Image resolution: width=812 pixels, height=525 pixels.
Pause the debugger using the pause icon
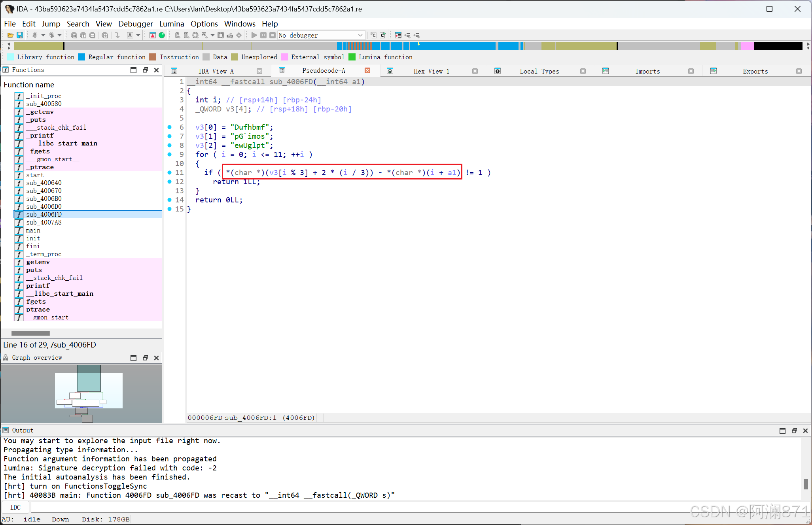tap(263, 35)
